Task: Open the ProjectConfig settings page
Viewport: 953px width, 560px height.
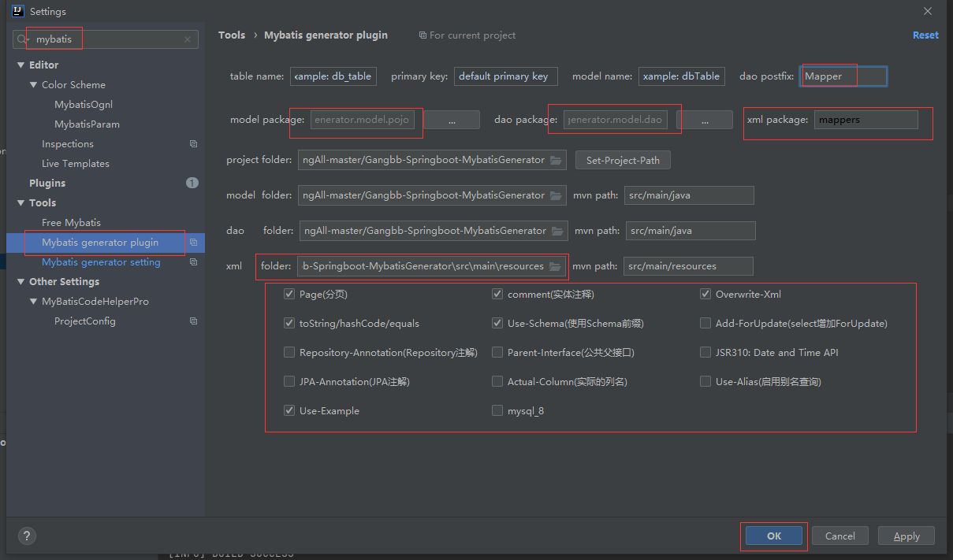Action: click(x=85, y=321)
